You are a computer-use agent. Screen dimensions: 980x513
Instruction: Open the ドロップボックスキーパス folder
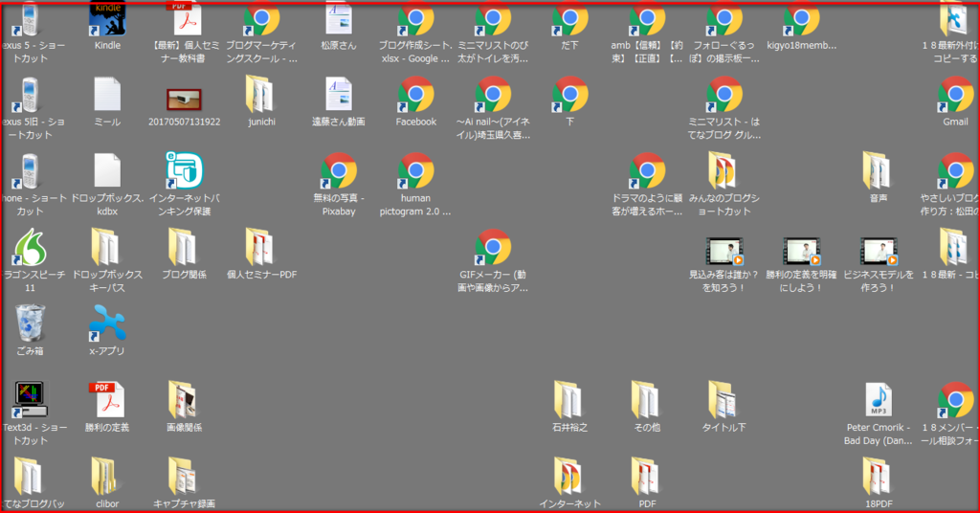pyautogui.click(x=105, y=248)
